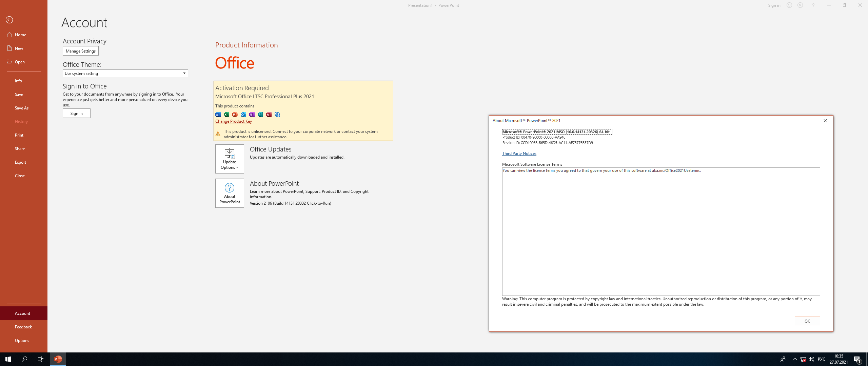Open the Windows Start menu
Screen dimensions: 868x366
tap(8, 359)
